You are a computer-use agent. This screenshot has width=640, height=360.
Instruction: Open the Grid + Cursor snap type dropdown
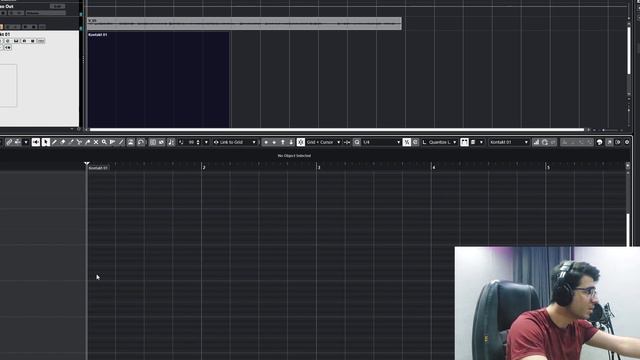tap(323, 142)
